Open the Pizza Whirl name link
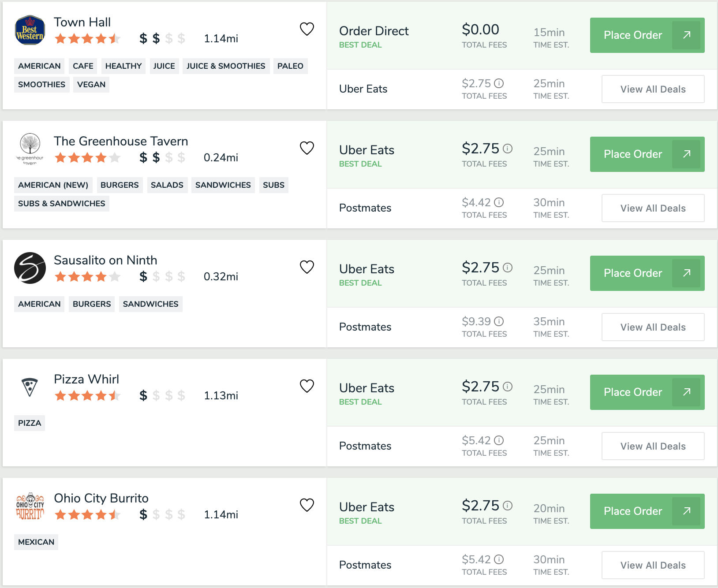Image resolution: width=718 pixels, height=588 pixels. click(x=86, y=379)
